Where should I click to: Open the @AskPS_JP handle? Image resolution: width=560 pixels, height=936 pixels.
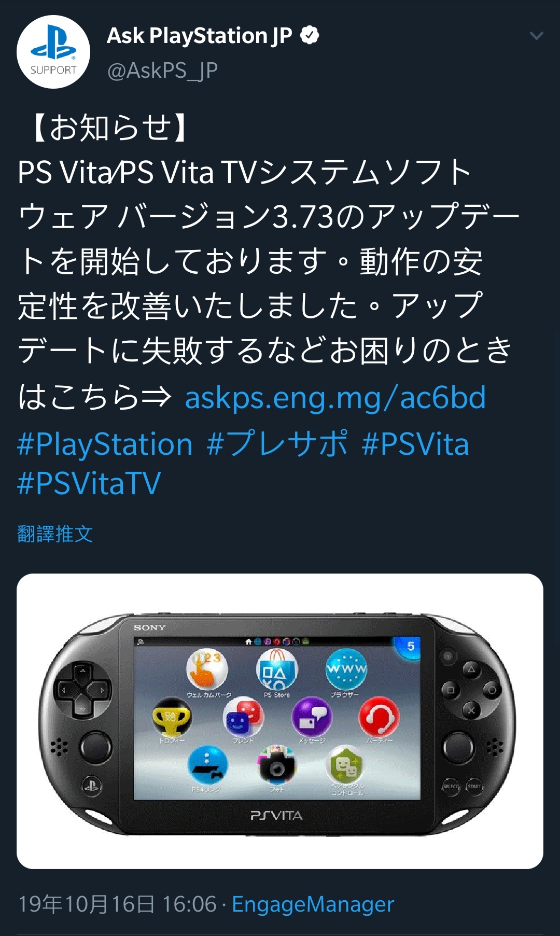(x=162, y=70)
